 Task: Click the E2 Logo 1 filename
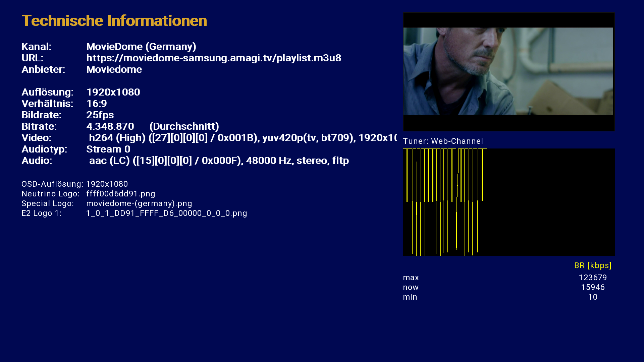(x=166, y=213)
